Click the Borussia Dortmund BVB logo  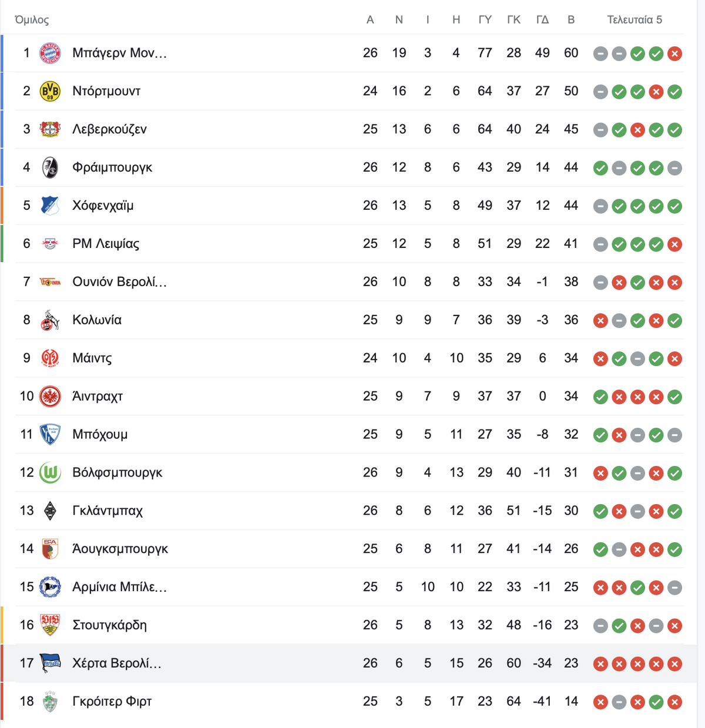50,91
